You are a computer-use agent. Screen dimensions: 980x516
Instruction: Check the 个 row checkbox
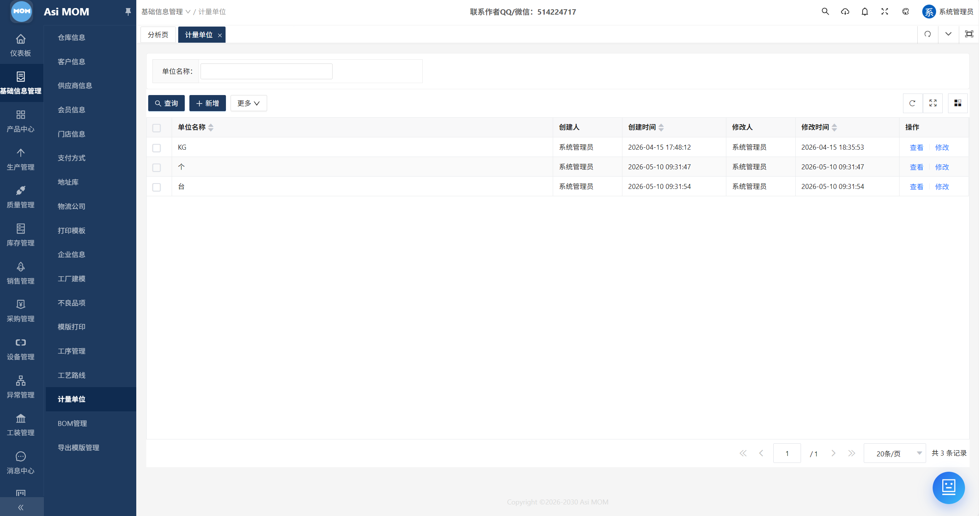point(156,167)
